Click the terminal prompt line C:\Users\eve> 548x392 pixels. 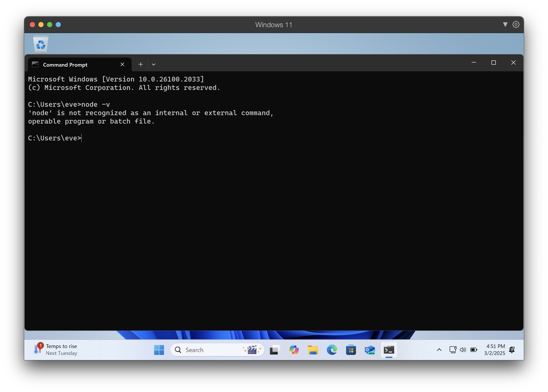(x=55, y=138)
